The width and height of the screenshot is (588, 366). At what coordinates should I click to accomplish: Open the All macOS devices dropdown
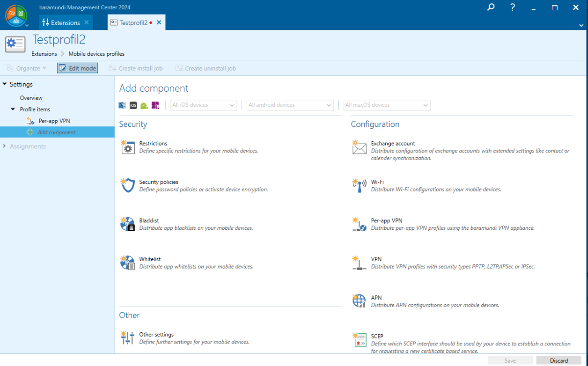(x=387, y=105)
